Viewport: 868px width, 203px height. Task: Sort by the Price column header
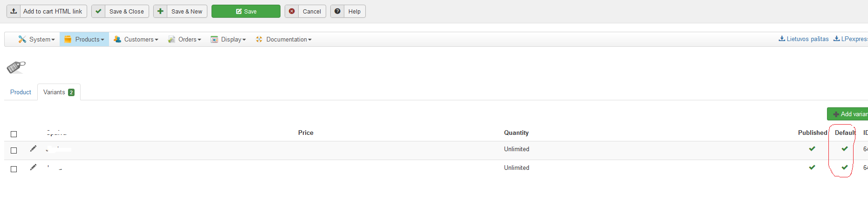click(x=306, y=133)
